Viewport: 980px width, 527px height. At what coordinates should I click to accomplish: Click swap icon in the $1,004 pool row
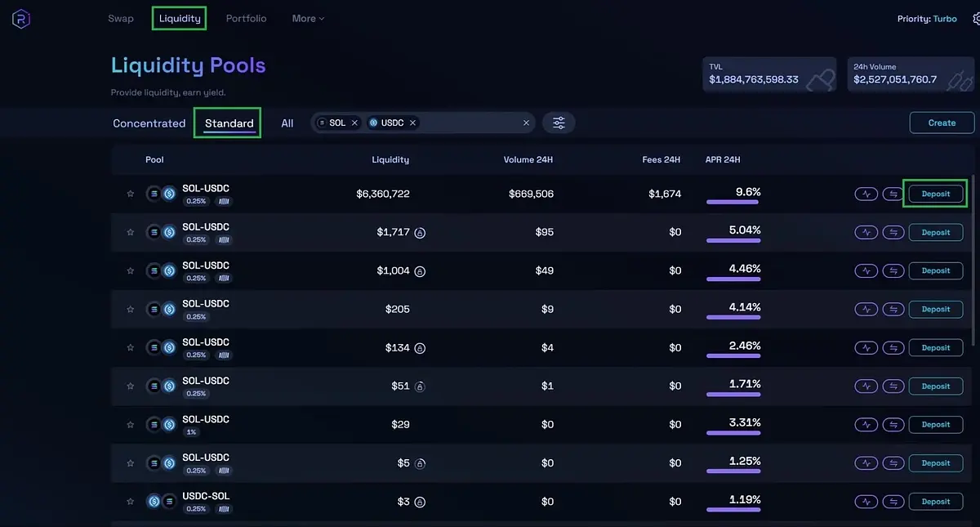pos(893,271)
